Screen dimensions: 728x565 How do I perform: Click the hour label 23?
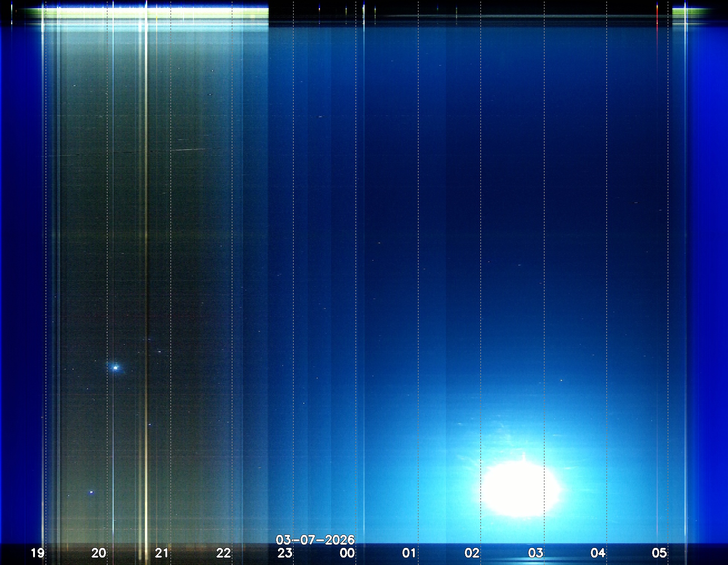coord(285,553)
